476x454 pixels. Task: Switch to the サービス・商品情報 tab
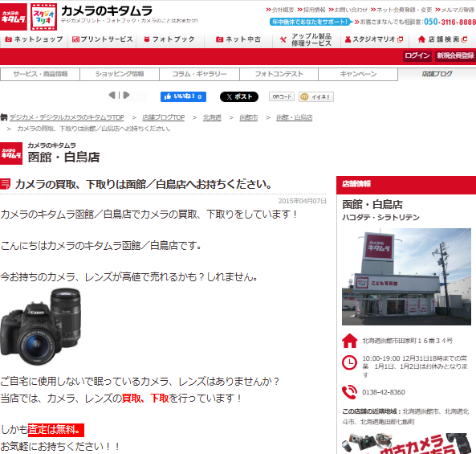click(x=40, y=74)
